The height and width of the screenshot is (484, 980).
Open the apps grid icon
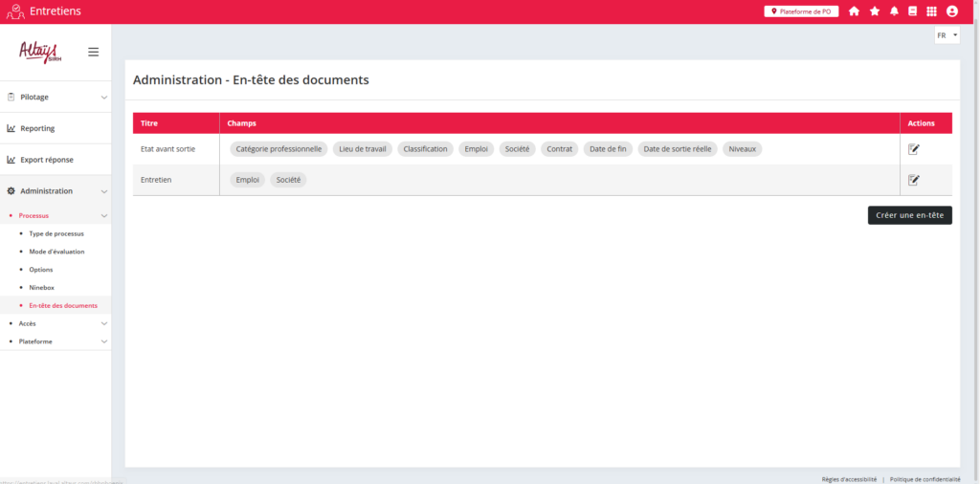pyautogui.click(x=931, y=11)
